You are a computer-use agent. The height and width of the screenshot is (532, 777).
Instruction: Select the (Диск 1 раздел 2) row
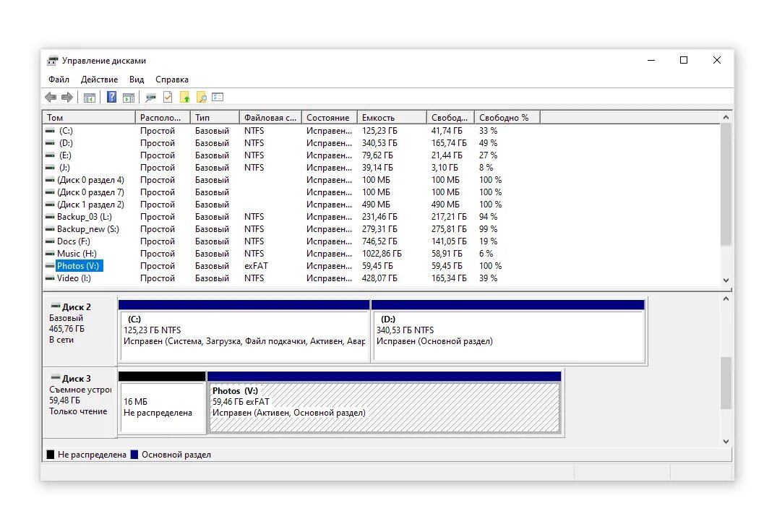pyautogui.click(x=382, y=205)
